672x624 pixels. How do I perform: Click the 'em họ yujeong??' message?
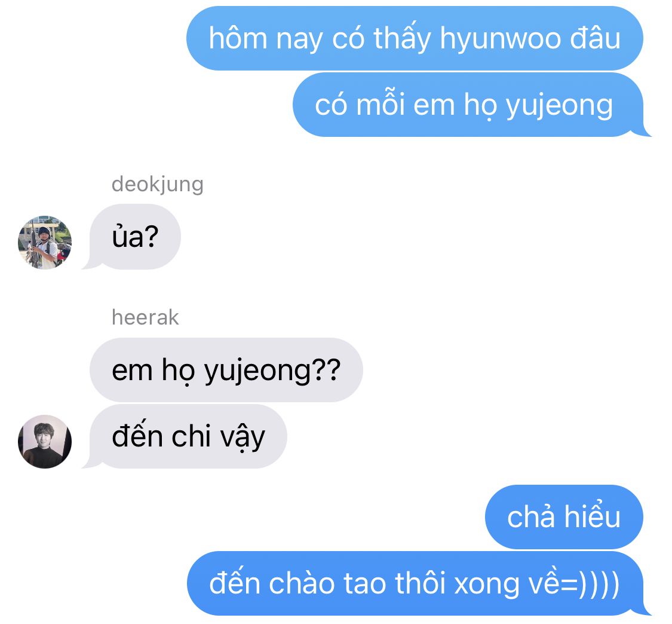coord(226,370)
